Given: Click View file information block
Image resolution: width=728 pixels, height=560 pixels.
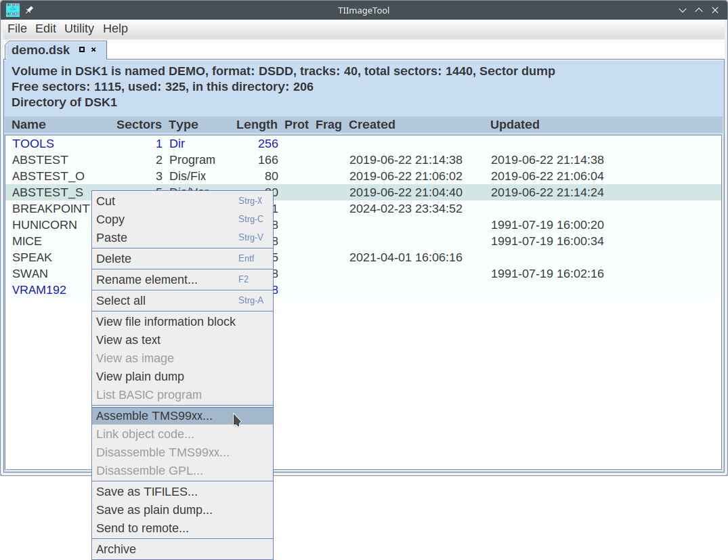Looking at the screenshot, I should pos(166,322).
